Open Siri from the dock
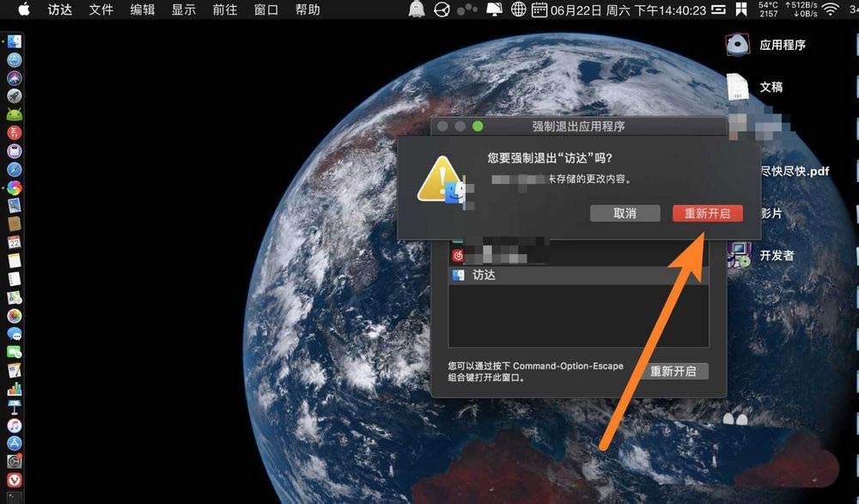This screenshot has width=859, height=504. point(15,78)
